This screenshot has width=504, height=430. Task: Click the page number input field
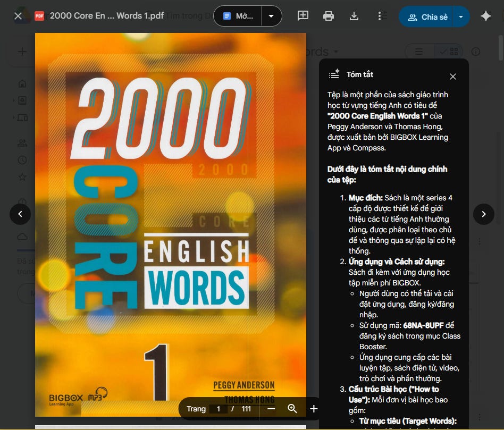click(217, 409)
